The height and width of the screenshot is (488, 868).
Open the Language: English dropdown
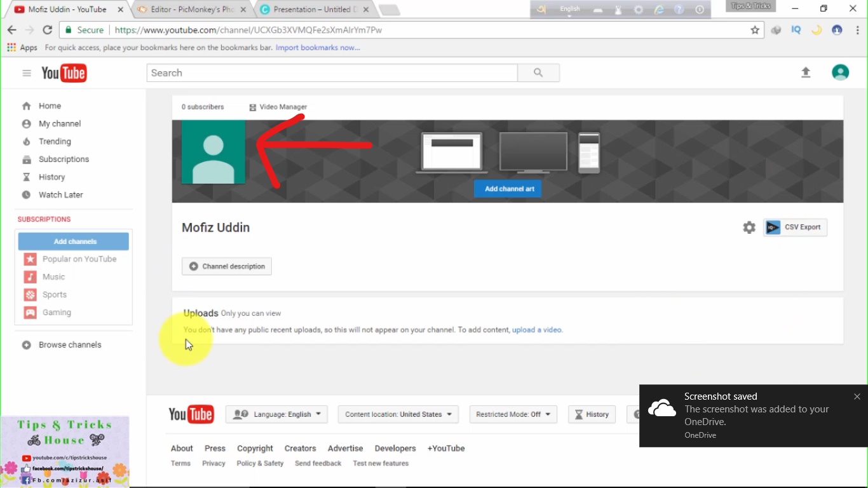277,414
